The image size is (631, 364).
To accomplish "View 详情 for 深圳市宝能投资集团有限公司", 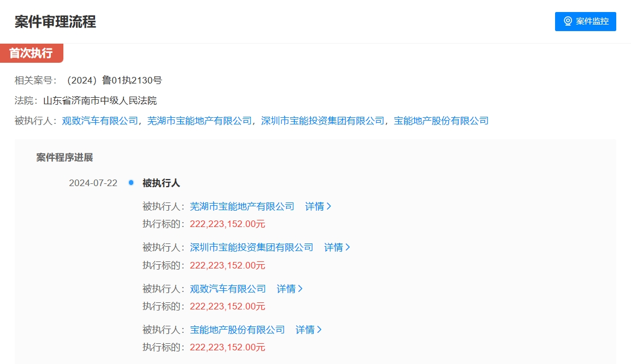I will [337, 248].
